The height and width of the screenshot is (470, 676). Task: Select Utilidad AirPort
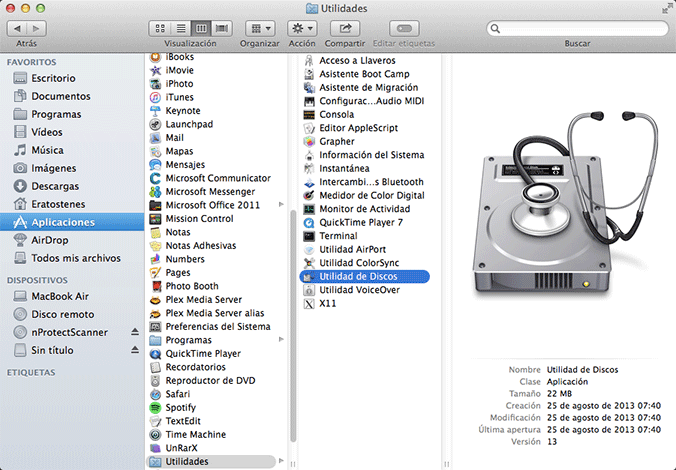(352, 249)
